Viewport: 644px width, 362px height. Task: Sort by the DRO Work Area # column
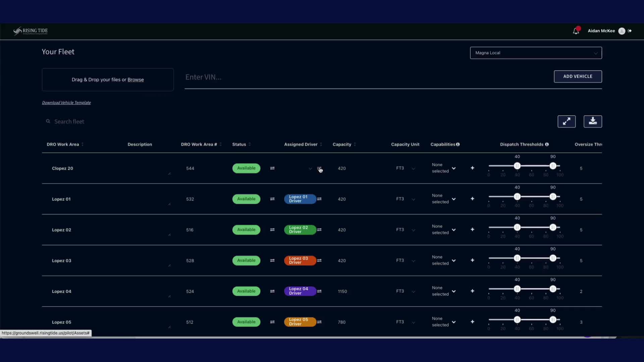pyautogui.click(x=220, y=144)
